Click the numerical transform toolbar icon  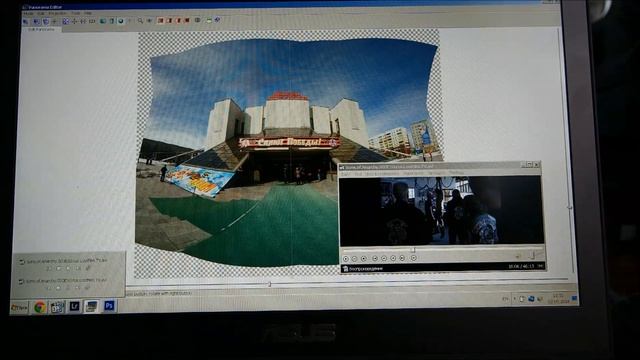92,21
